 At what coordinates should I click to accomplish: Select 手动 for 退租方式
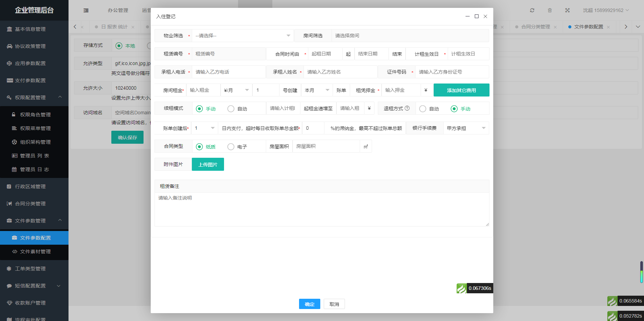click(x=460, y=109)
